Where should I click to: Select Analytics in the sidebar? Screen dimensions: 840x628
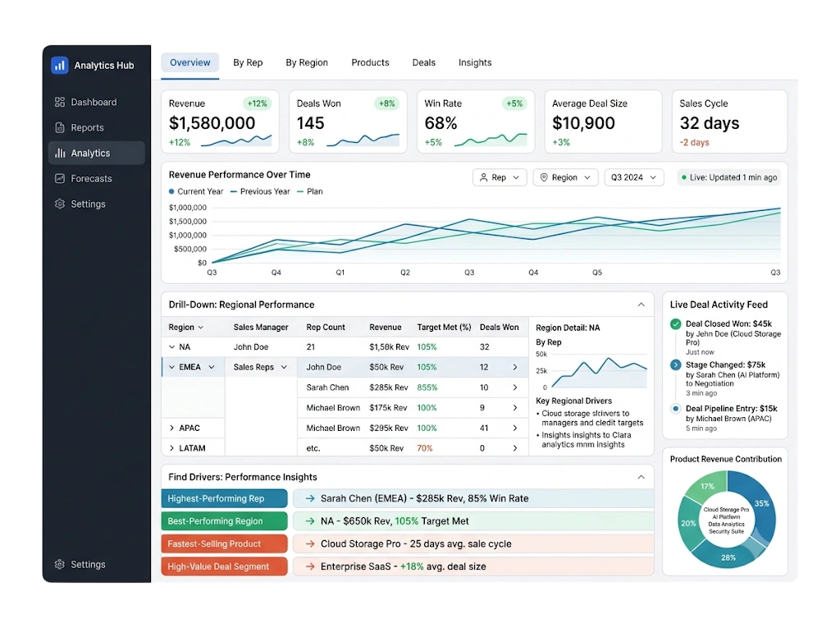[97, 153]
